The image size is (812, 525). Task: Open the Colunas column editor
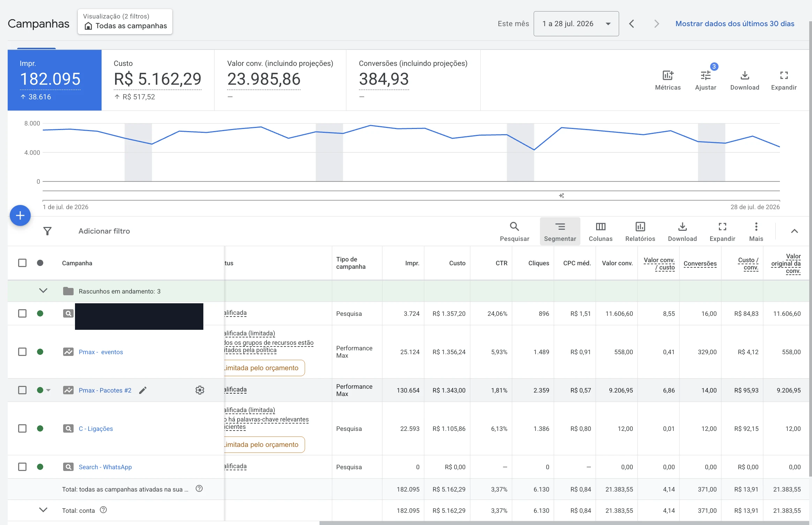[601, 231]
